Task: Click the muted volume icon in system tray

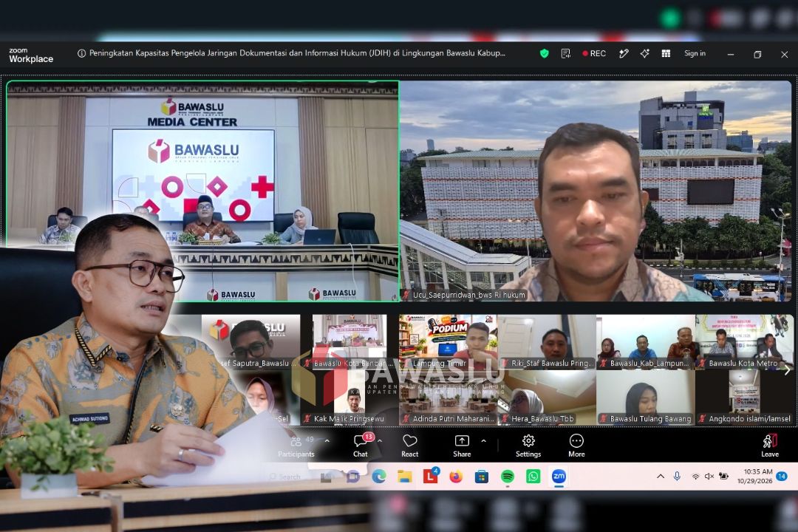Action: pos(709,477)
